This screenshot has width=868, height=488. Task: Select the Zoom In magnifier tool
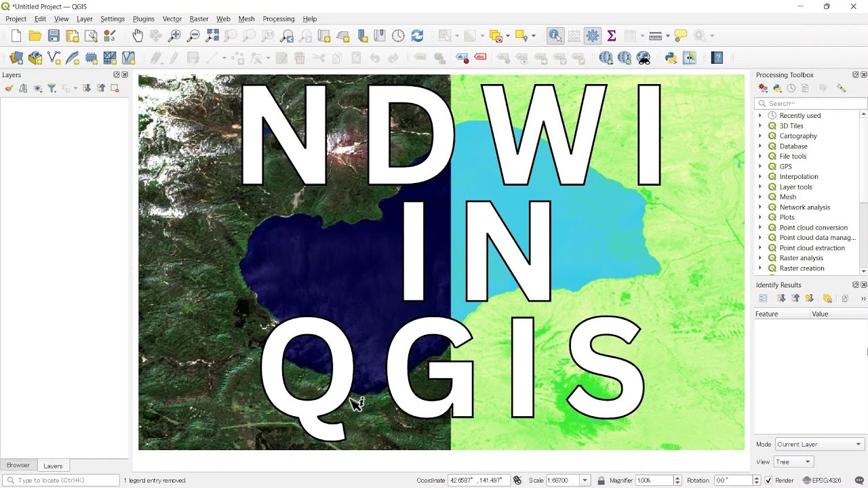point(175,36)
